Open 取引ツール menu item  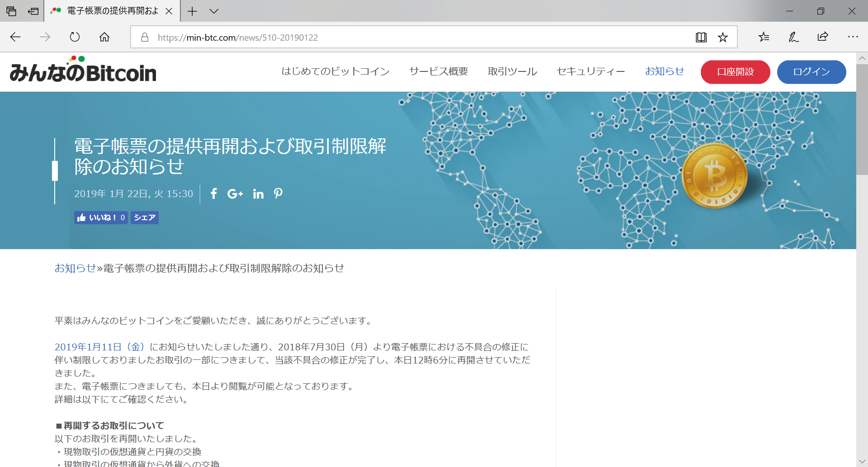pyautogui.click(x=512, y=71)
